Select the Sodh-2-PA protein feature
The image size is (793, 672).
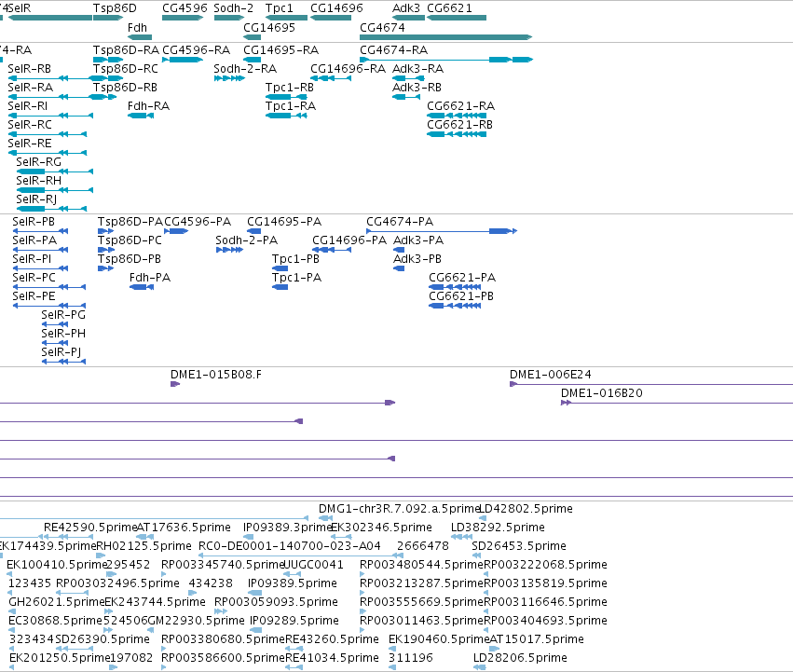pyautogui.click(x=229, y=250)
